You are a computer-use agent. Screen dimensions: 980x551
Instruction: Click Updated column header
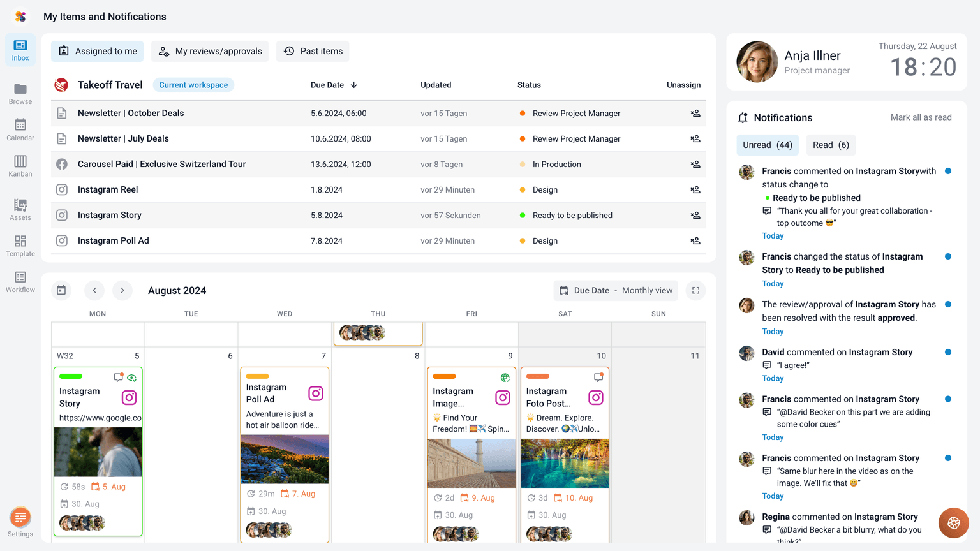[436, 85]
